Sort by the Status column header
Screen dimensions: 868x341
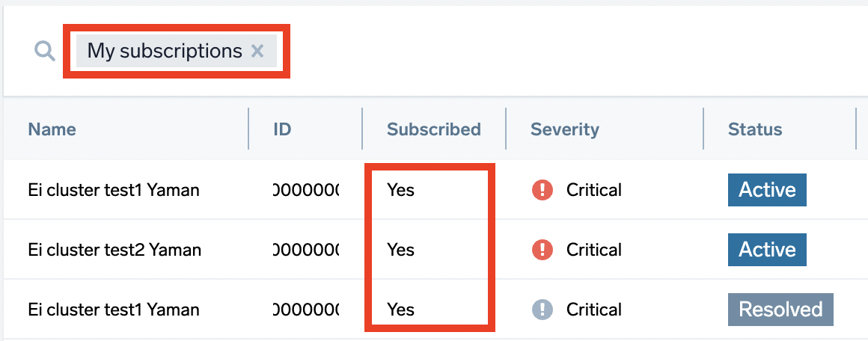pyautogui.click(x=755, y=129)
